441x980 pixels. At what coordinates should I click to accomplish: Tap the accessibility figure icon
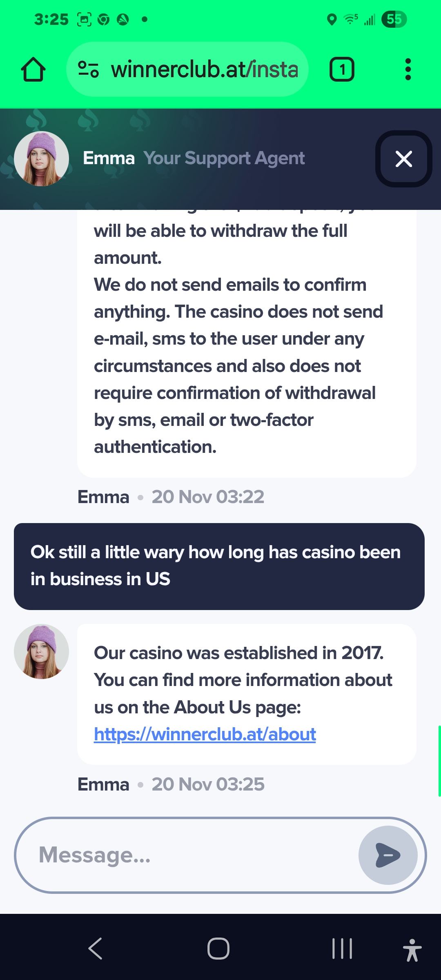click(x=412, y=950)
